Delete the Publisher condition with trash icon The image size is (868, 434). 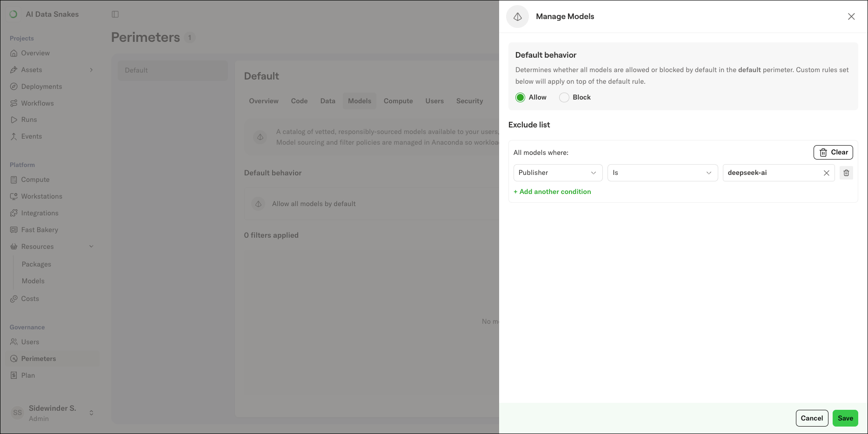[x=846, y=173]
